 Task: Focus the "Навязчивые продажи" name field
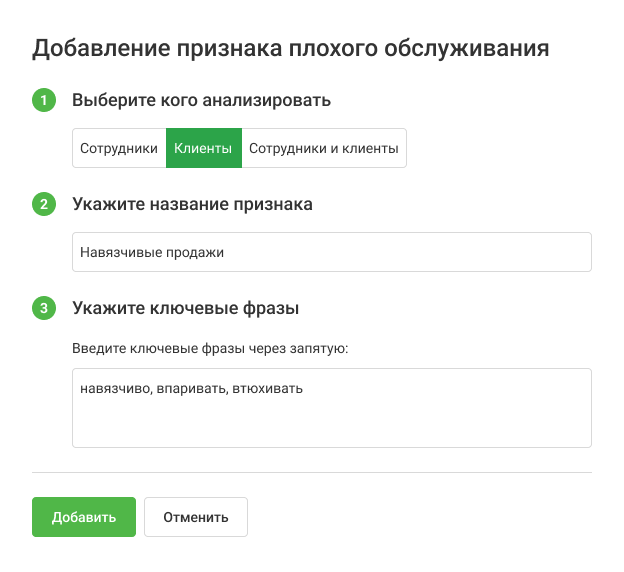331,252
